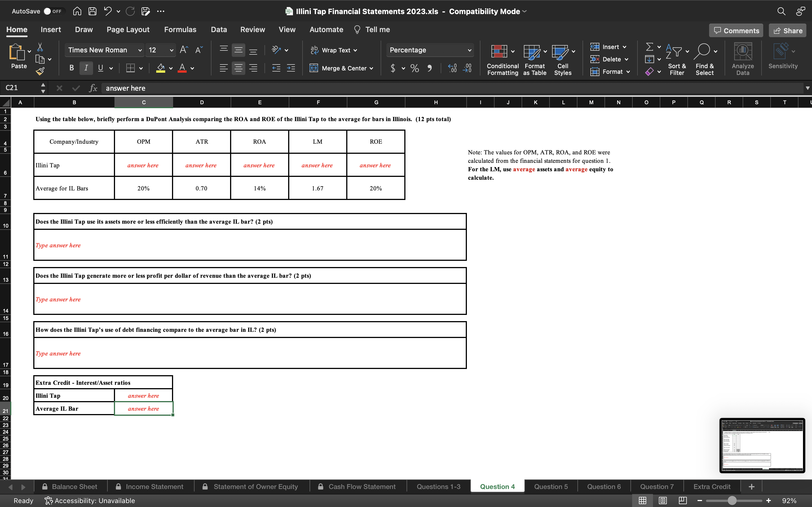The height and width of the screenshot is (507, 812).
Task: Click the Share button
Action: [787, 30]
